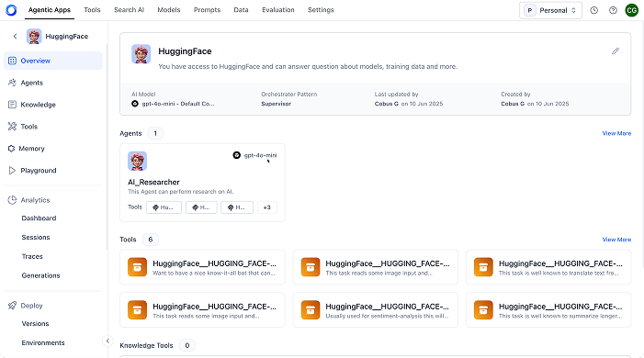This screenshot has height=358, width=644.
Task: Click the Playground play icon
Action: point(12,171)
